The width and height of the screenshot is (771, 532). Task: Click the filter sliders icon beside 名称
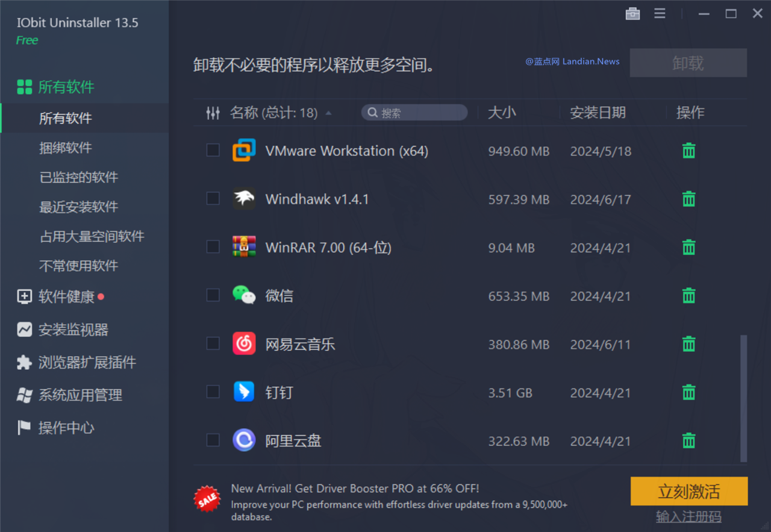click(213, 113)
